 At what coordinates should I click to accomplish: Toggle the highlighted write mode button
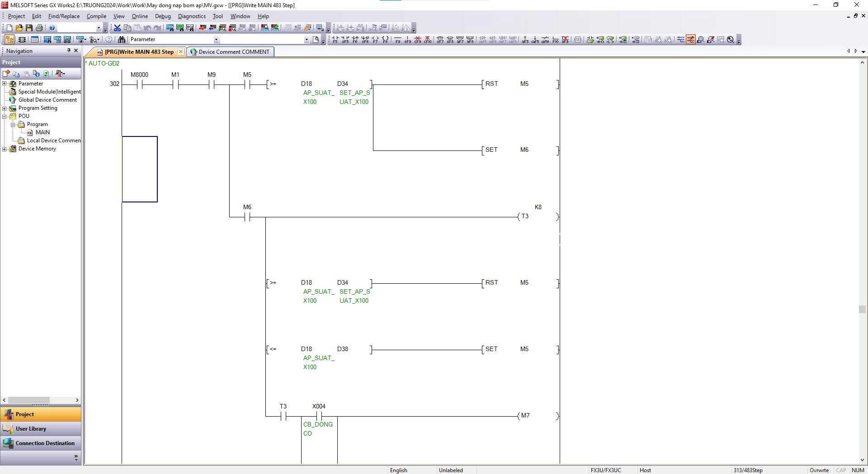691,40
